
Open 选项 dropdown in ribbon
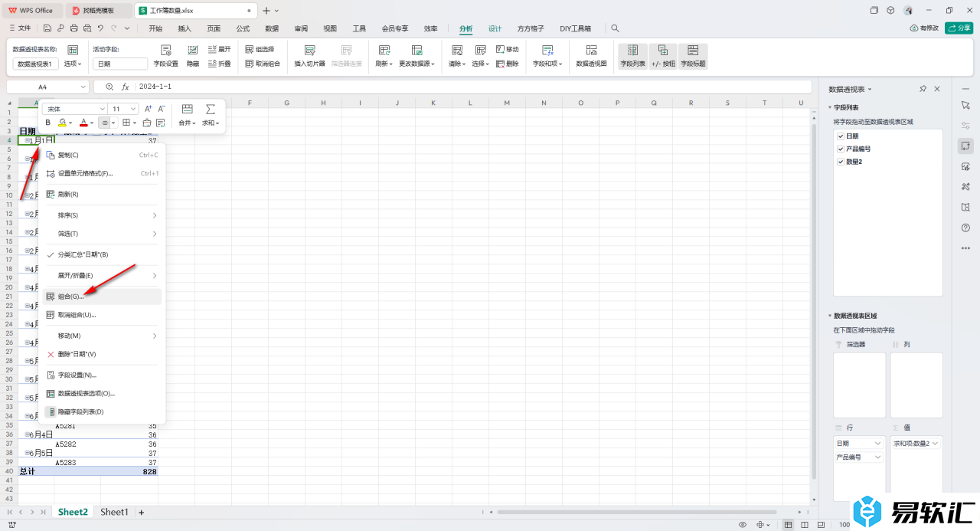pyautogui.click(x=73, y=64)
